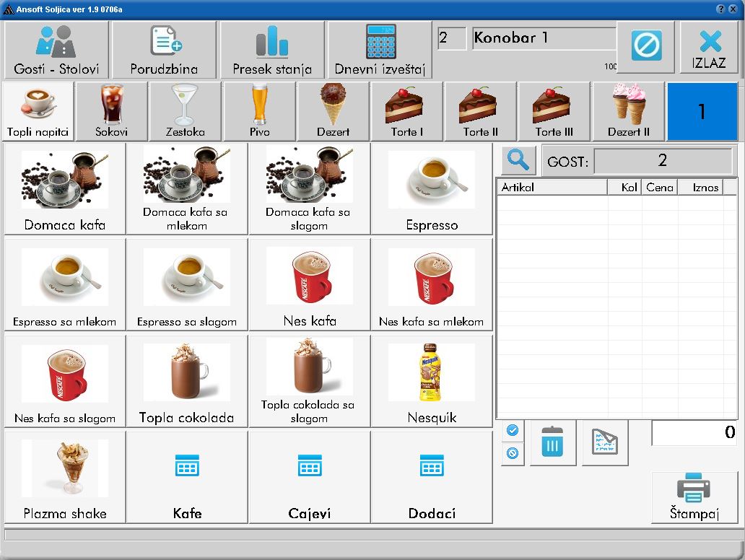Click the trash can delete button
Viewport: 745px width, 560px height.
click(552, 442)
